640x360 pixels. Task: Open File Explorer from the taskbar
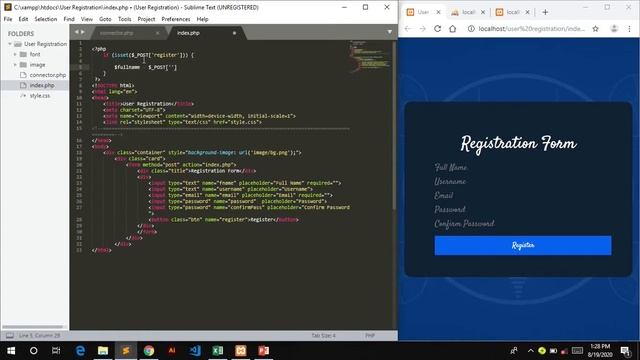click(x=103, y=351)
